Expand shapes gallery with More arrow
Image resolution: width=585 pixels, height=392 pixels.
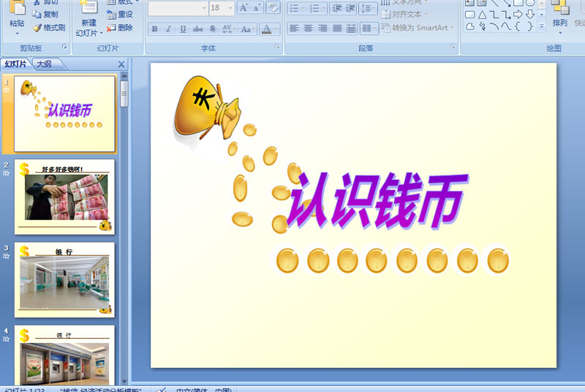[542, 26]
